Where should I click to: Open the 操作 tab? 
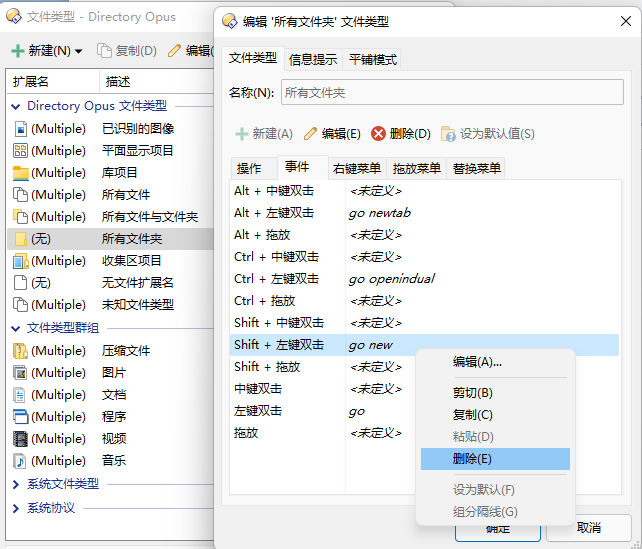[254, 168]
